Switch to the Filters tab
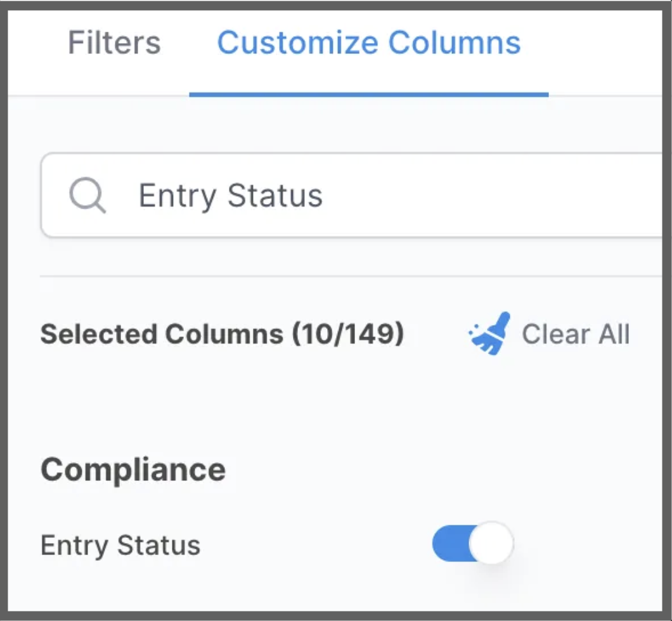Image resolution: width=672 pixels, height=621 pixels. (114, 43)
